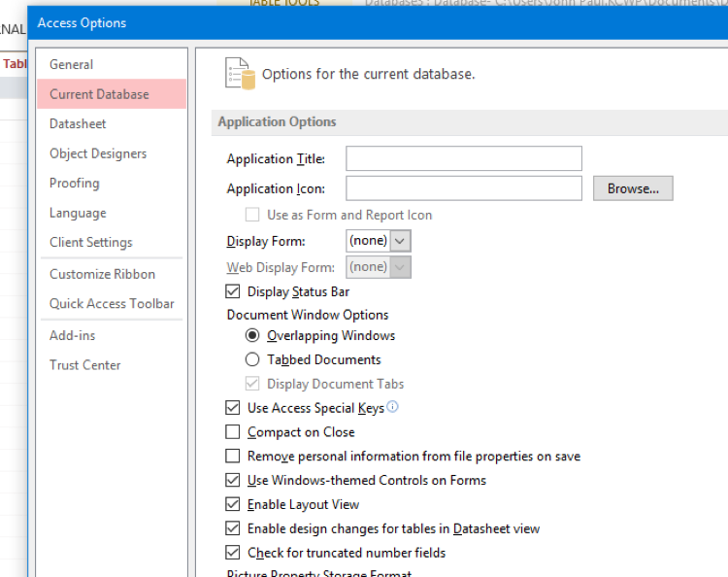Click the current database options icon
The height and width of the screenshot is (577, 728).
pos(240,74)
